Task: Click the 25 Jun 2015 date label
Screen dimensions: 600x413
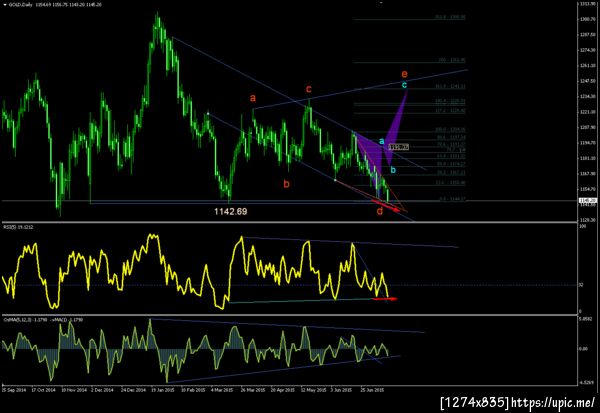Action: (372, 390)
